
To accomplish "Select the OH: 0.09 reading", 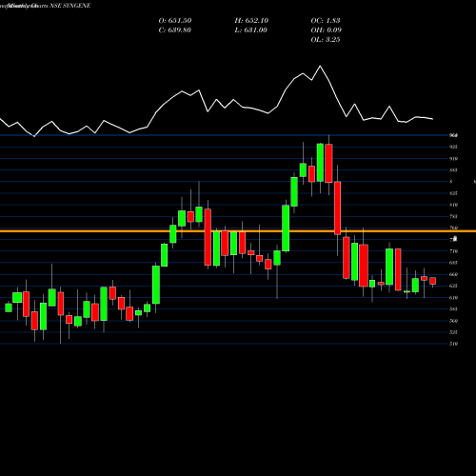I will point(326,30).
